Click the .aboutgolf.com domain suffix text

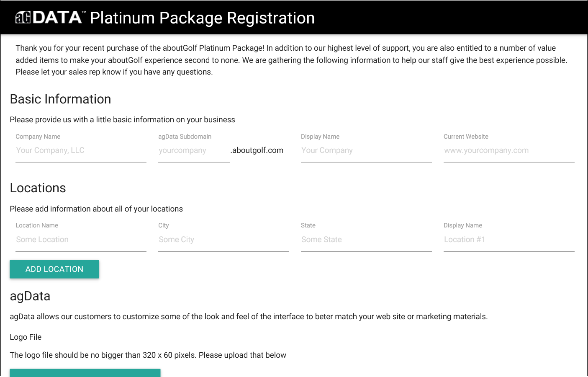click(257, 150)
